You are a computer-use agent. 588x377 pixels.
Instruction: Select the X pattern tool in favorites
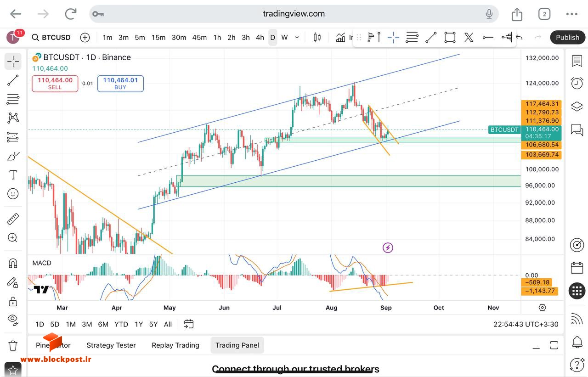469,37
